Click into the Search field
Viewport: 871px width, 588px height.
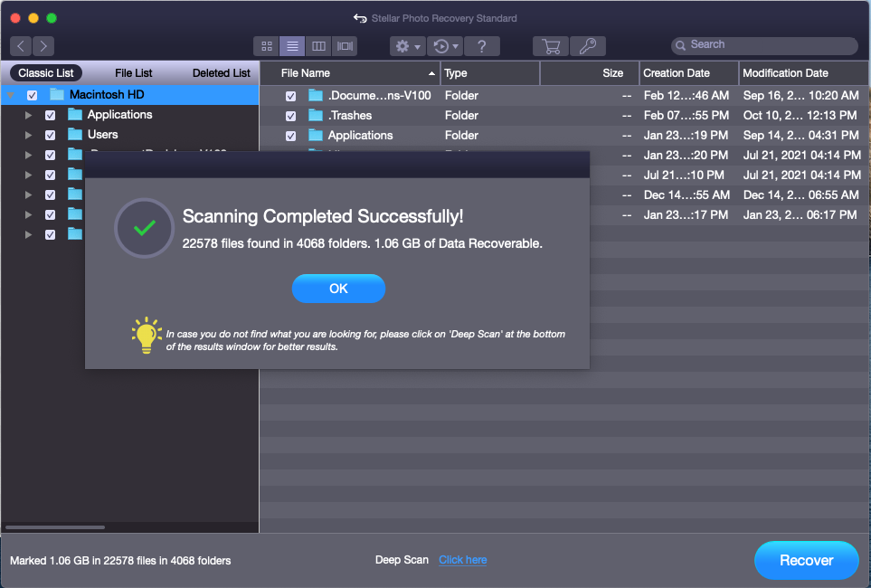(x=769, y=45)
